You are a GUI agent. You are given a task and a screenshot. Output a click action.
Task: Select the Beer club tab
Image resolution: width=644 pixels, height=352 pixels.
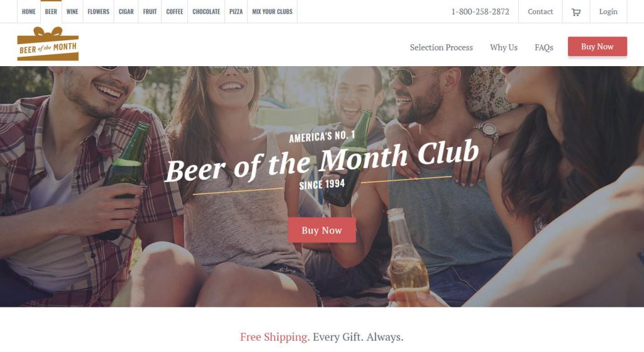(x=51, y=11)
